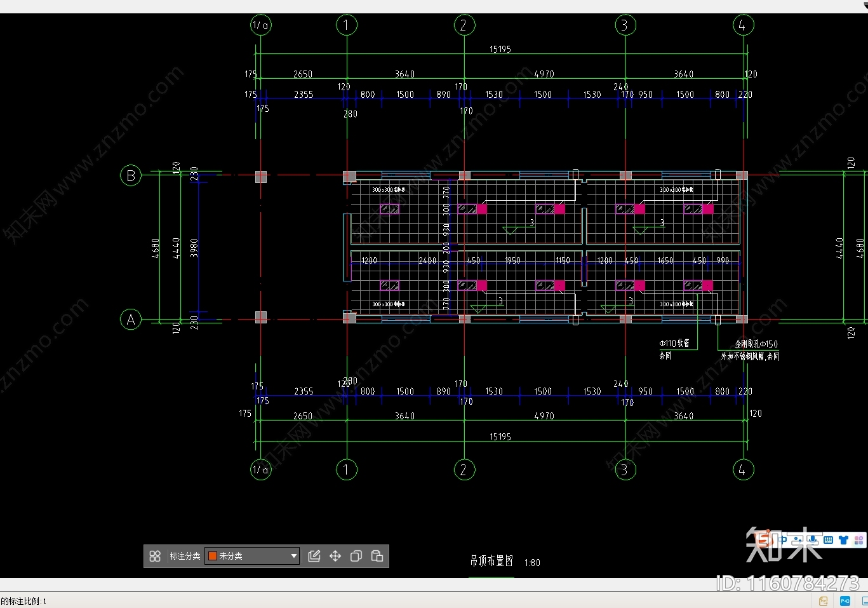The image size is (868, 608).
Task: Click the Φ110软管 annotation text
Action: [x=674, y=344]
